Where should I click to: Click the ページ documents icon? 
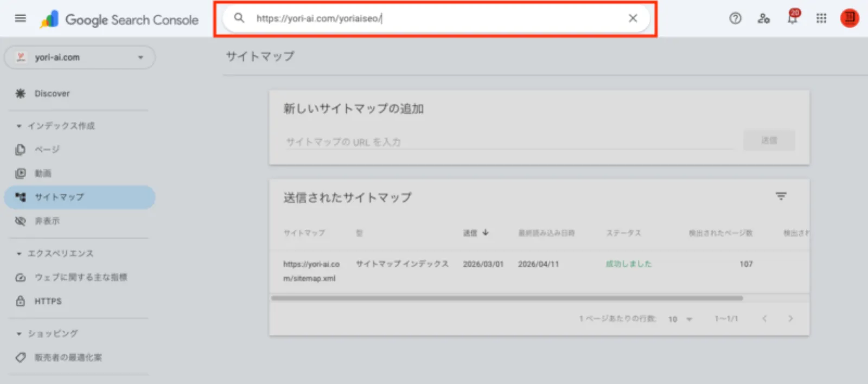(x=21, y=150)
